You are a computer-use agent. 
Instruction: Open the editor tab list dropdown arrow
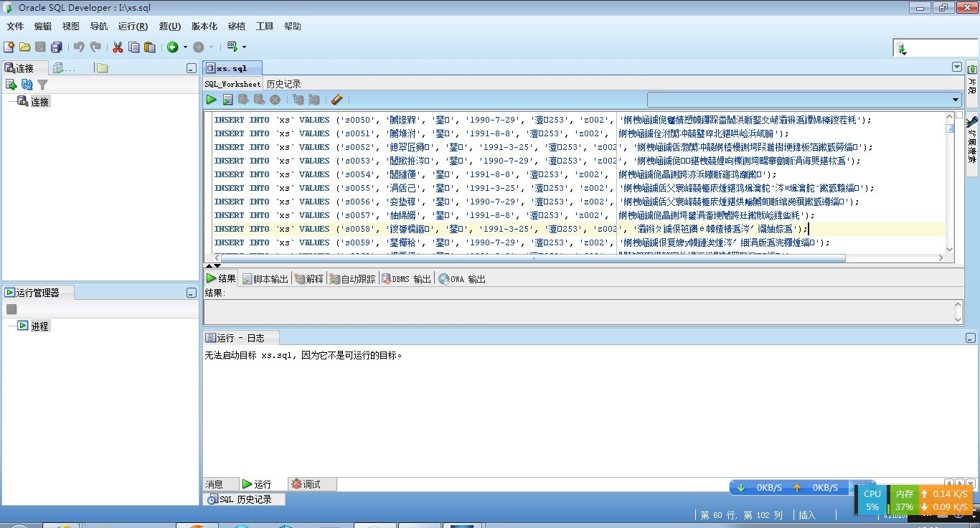(x=956, y=66)
